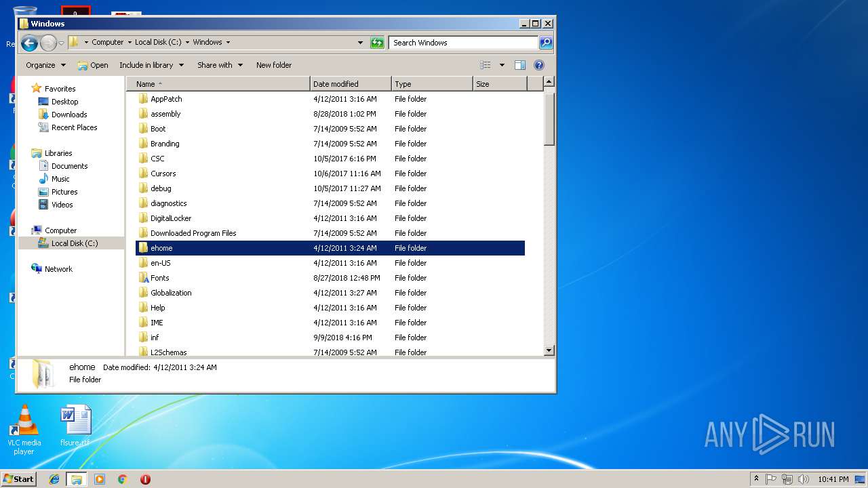Select the Cursors folder icon
This screenshot has width=868, height=488.
click(x=143, y=174)
